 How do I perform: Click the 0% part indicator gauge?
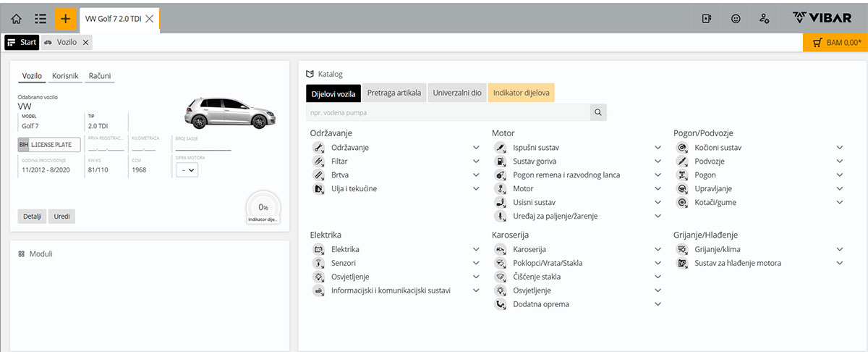(x=263, y=208)
